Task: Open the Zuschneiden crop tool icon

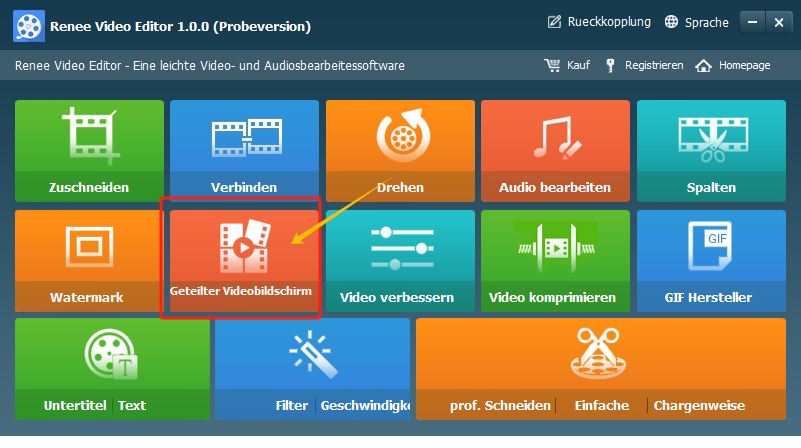Action: click(91, 136)
